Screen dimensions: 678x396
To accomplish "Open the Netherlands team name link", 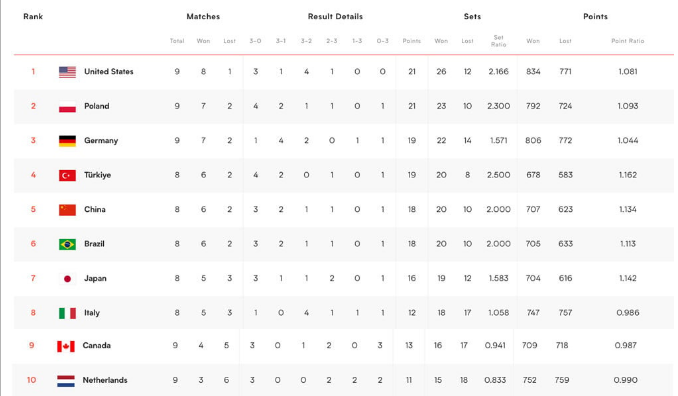I will coord(105,380).
